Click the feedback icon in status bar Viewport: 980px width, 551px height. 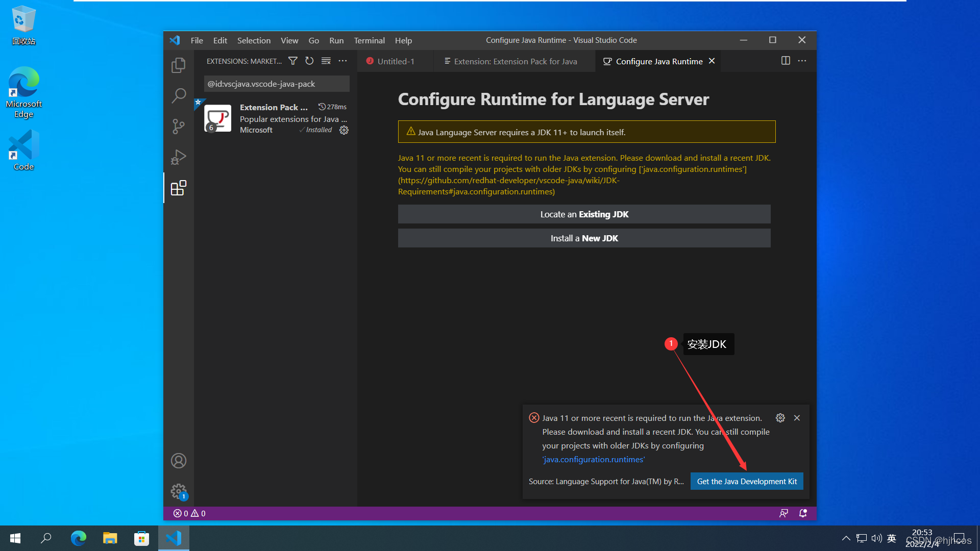click(783, 513)
